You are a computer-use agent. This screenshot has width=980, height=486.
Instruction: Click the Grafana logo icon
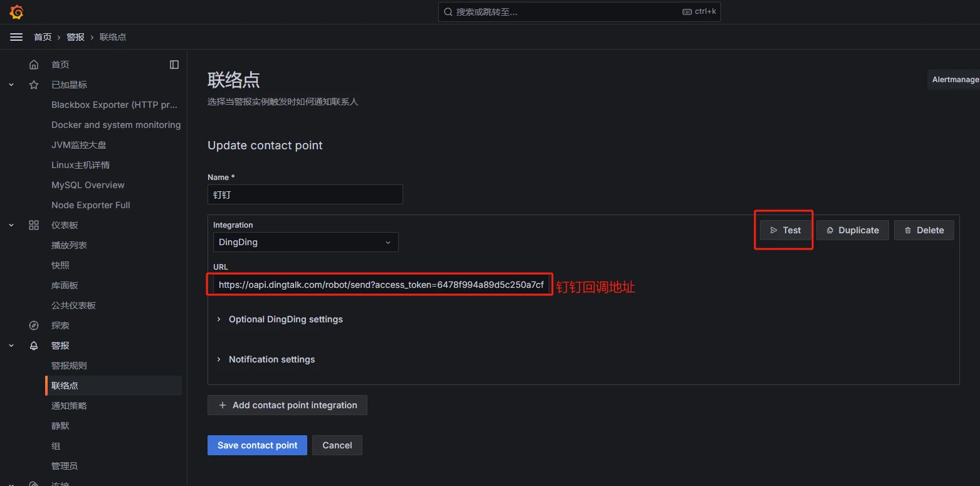tap(17, 12)
